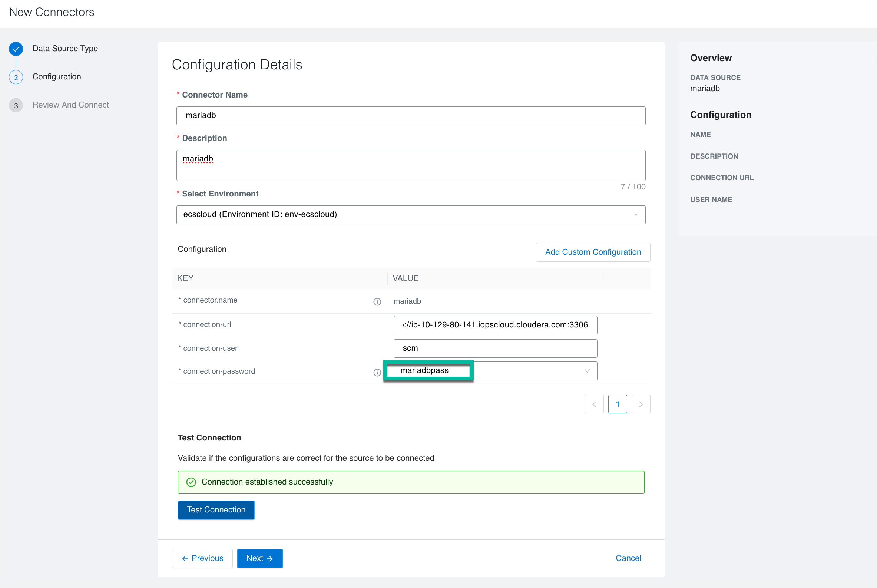
Task: Go to previous page in configuration table
Action: pos(594,404)
